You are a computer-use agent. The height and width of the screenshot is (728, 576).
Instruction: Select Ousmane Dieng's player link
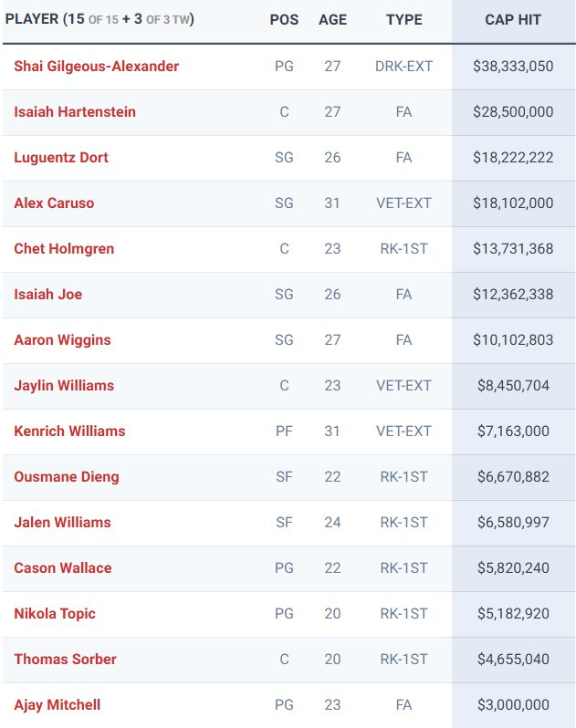click(x=67, y=477)
